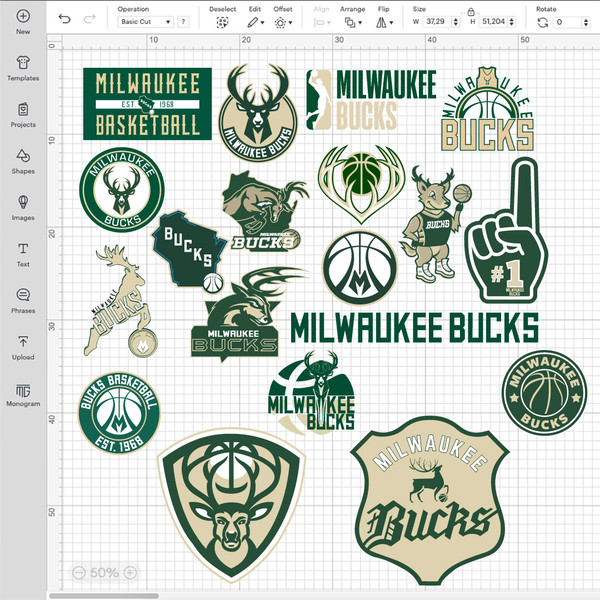
Task: Select the antlers cradling basketball logo
Action: (x=361, y=184)
